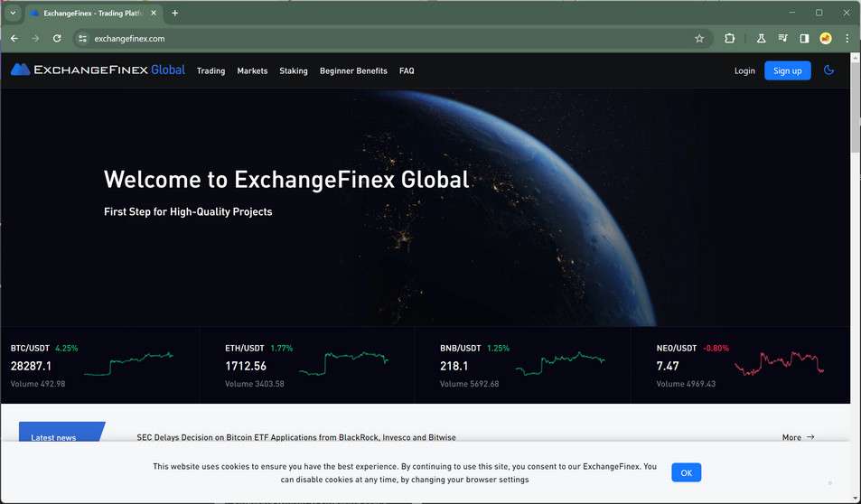861x504 pixels.
Task: Bookmark this page with the star icon
Action: pos(699,39)
